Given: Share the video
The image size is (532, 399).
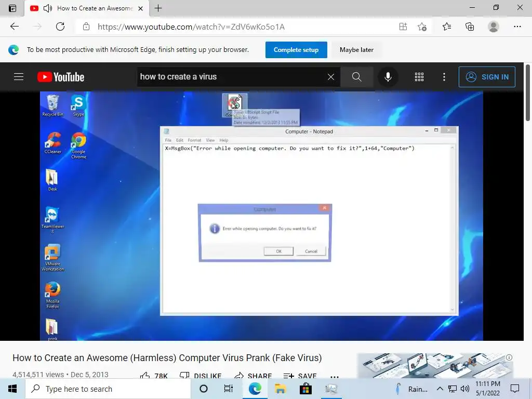Looking at the screenshot, I should click(x=253, y=375).
